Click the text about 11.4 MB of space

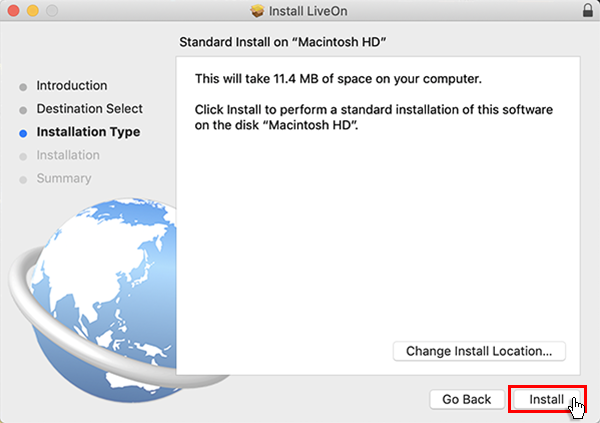338,79
